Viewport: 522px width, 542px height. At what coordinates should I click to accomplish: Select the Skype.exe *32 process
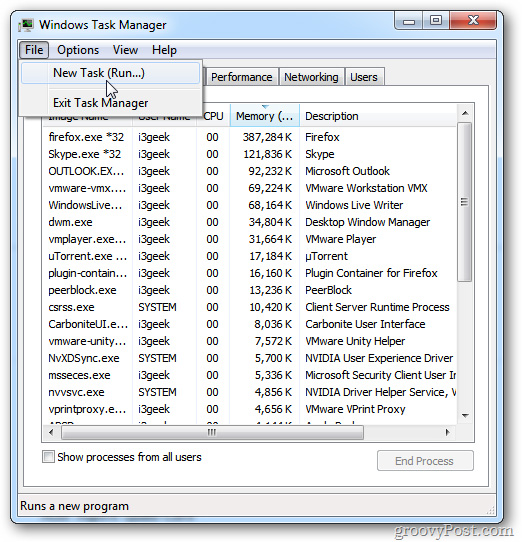pyautogui.click(x=250, y=154)
